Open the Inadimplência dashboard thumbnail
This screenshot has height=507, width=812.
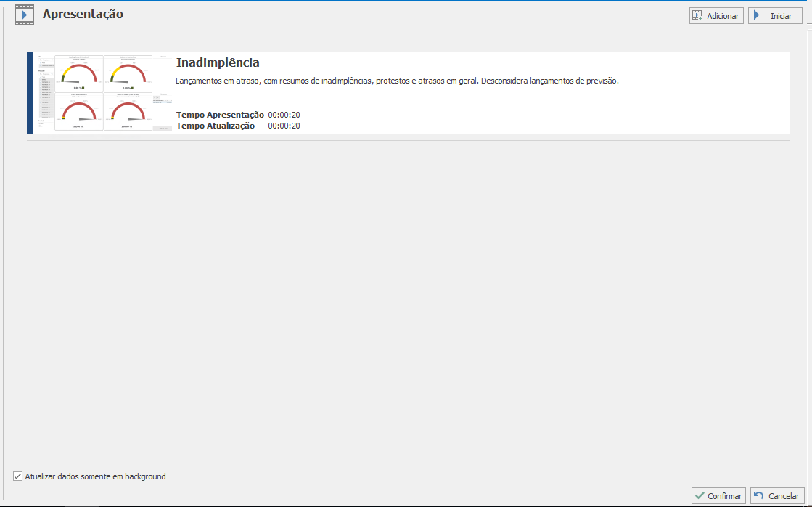[105, 93]
